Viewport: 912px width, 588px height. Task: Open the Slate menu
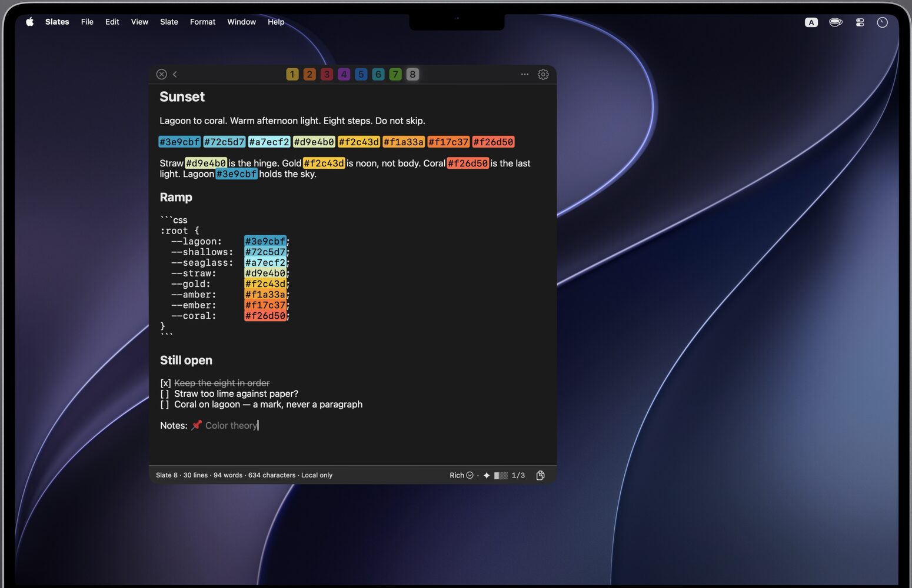tap(169, 22)
